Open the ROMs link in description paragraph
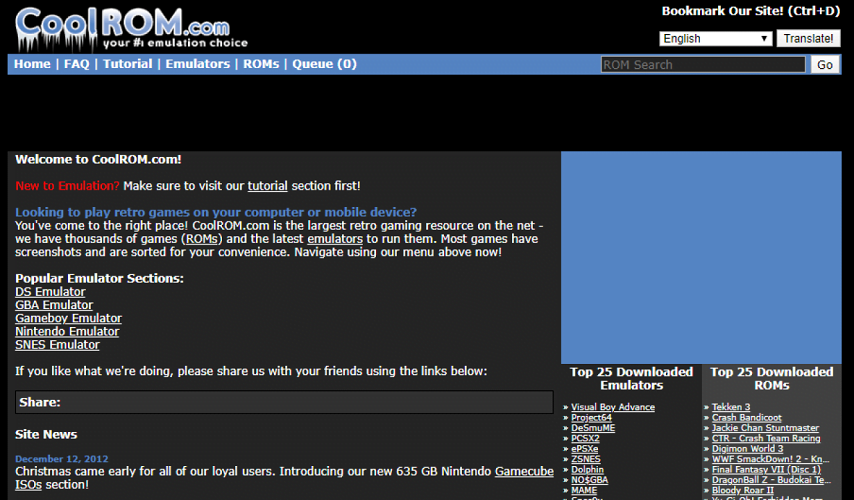This screenshot has height=500, width=854. (x=202, y=239)
